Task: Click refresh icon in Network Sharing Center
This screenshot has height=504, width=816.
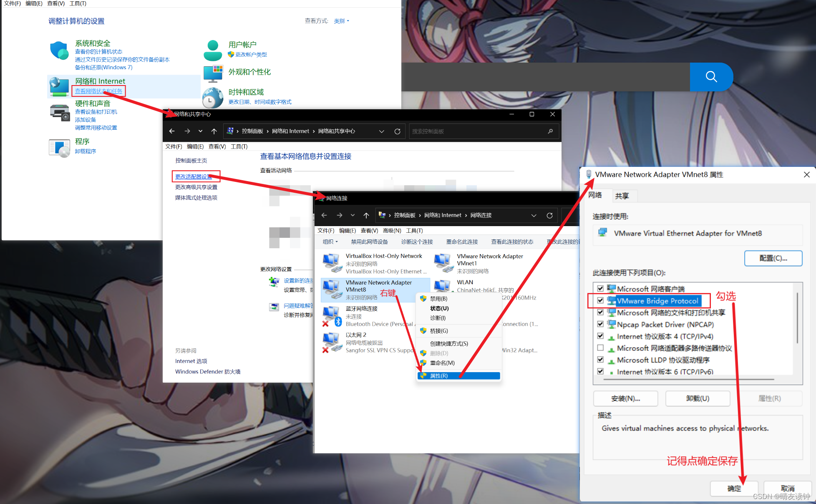Action: click(397, 131)
